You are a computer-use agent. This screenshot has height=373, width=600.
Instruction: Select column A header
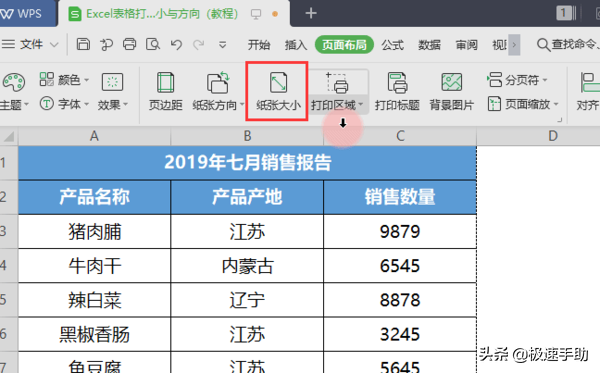(x=94, y=136)
